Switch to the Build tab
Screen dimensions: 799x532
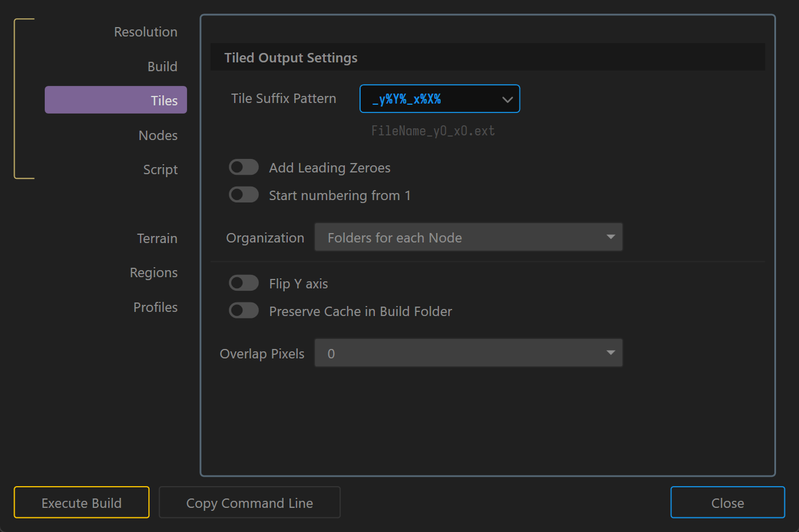[x=162, y=66]
